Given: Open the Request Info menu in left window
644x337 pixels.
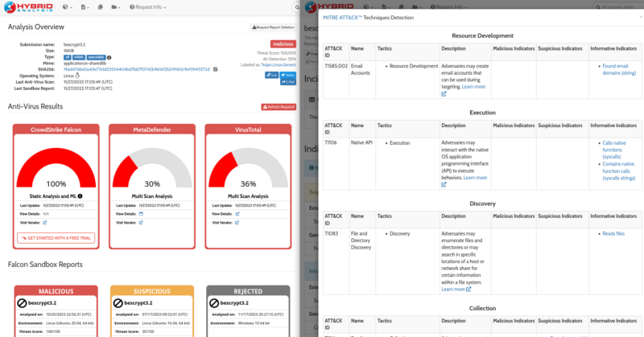Looking at the screenshot, I should (x=147, y=7).
